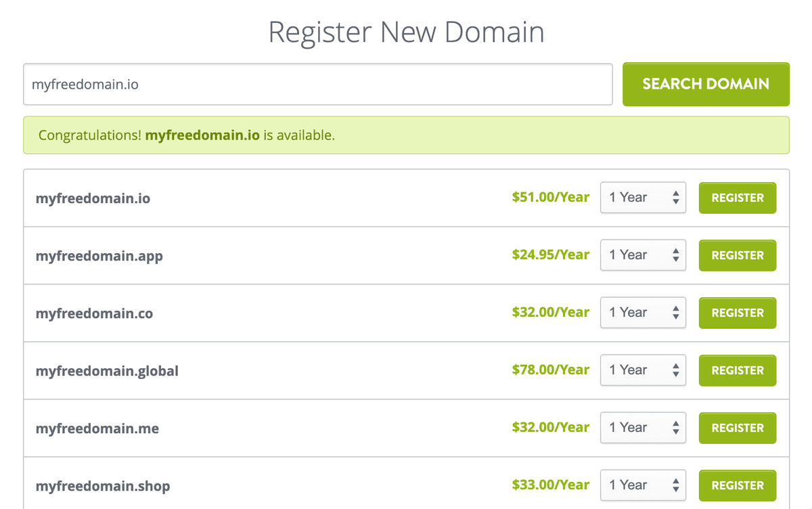Register myfreedomain.app domain
This screenshot has width=812, height=509.
point(737,255)
